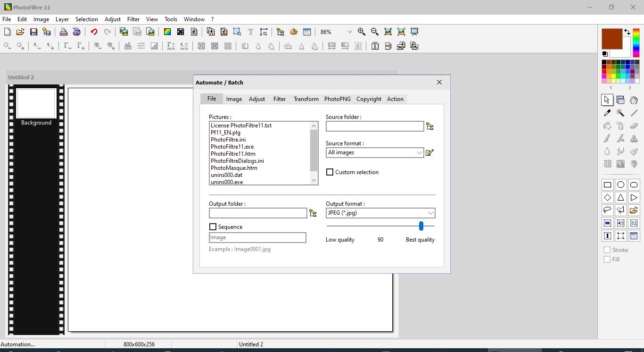The height and width of the screenshot is (352, 644).
Task: Close the Automate / Batch dialog
Action: pos(439,82)
